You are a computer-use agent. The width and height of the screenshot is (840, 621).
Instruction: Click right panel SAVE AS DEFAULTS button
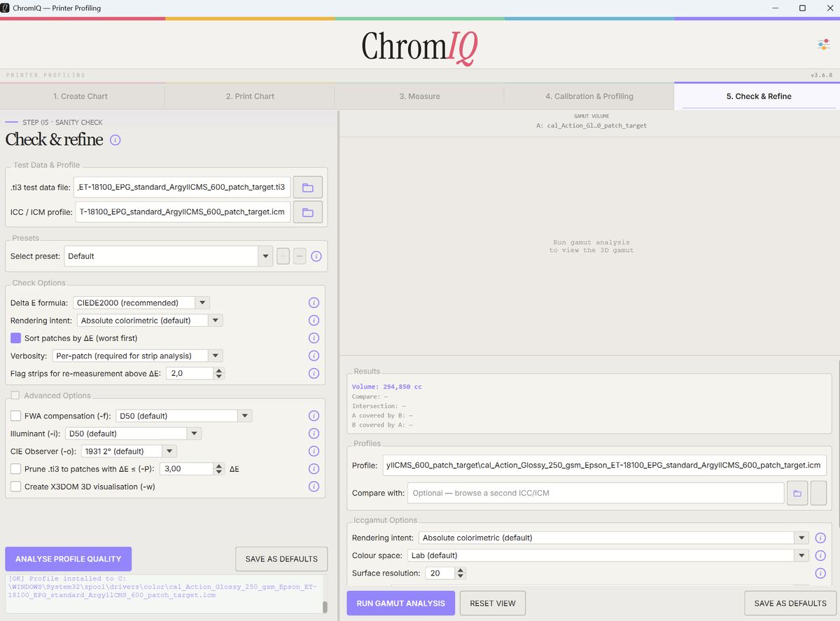click(790, 603)
